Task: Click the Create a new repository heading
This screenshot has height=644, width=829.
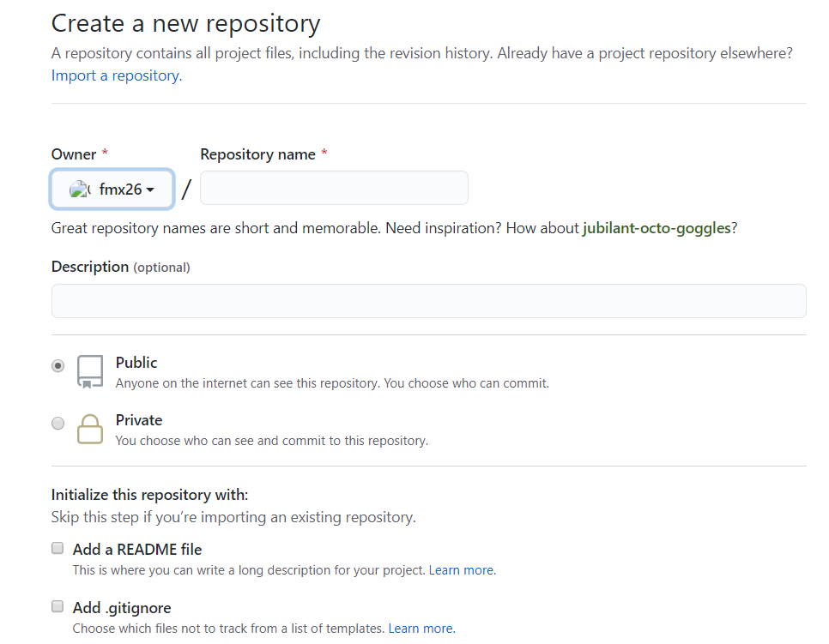Action: (186, 24)
